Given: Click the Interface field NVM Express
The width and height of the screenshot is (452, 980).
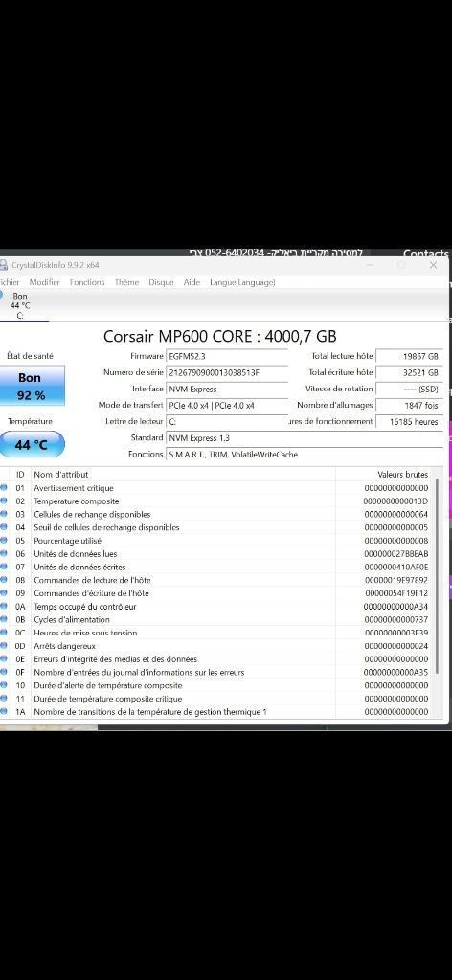Looking at the screenshot, I should pos(227,389).
